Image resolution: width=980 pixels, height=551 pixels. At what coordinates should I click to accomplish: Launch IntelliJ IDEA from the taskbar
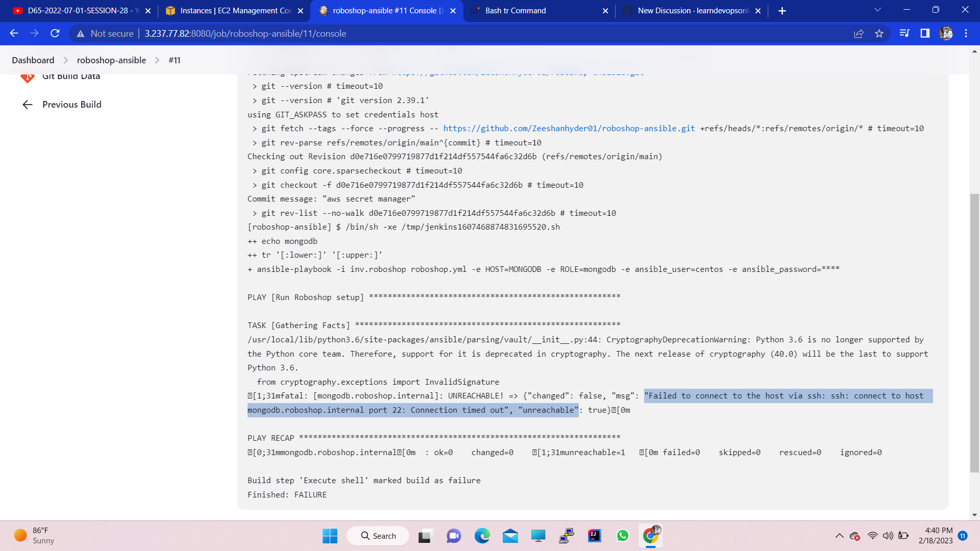click(594, 536)
